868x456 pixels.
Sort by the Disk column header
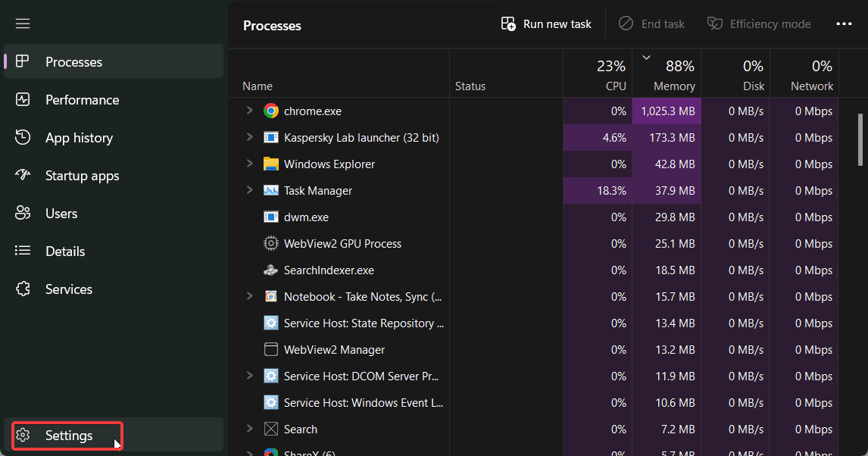735,73
